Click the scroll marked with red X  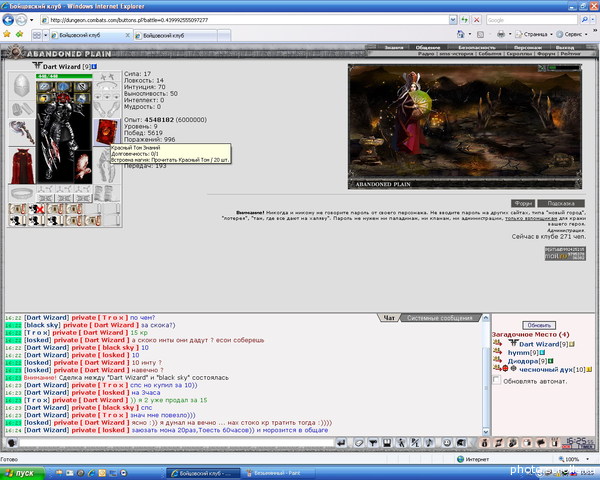point(37,209)
